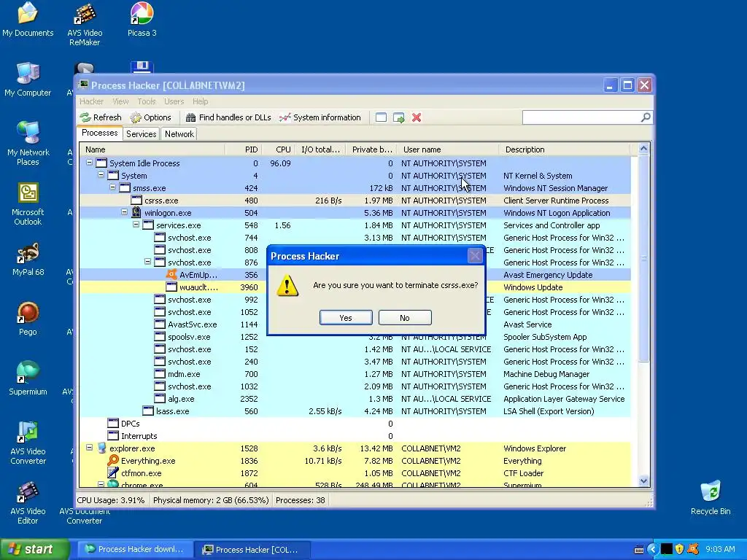The height and width of the screenshot is (560, 747).
Task: Open the AVS Video ReMaker icon
Action: [x=85, y=24]
